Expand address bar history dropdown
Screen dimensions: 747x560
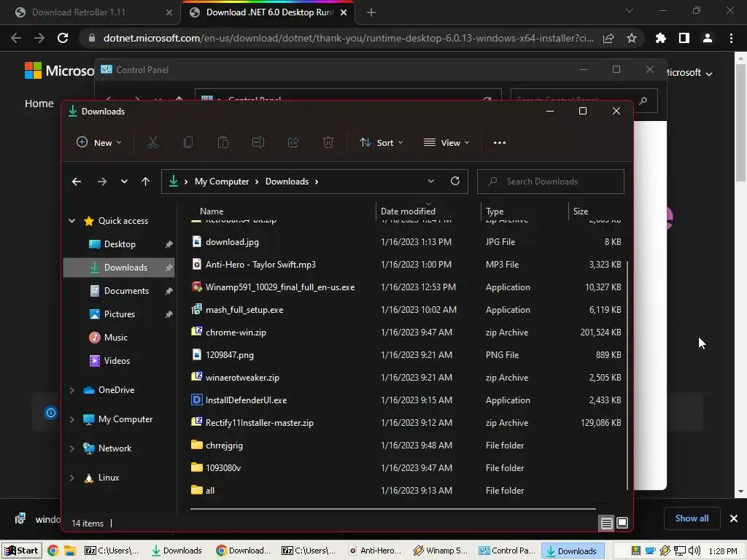pos(430,181)
